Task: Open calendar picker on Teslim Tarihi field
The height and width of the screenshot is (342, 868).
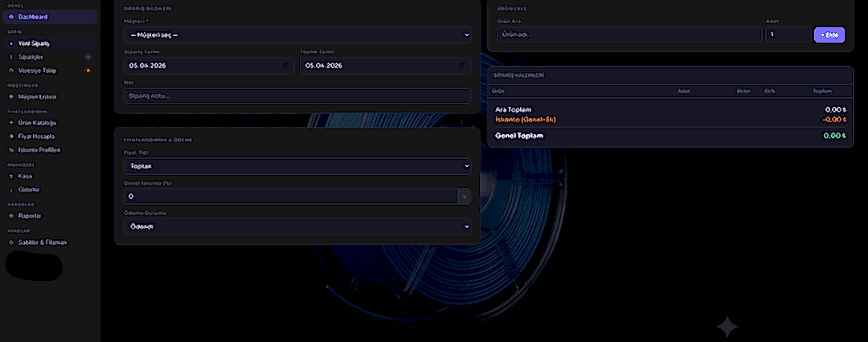Action: (x=462, y=66)
